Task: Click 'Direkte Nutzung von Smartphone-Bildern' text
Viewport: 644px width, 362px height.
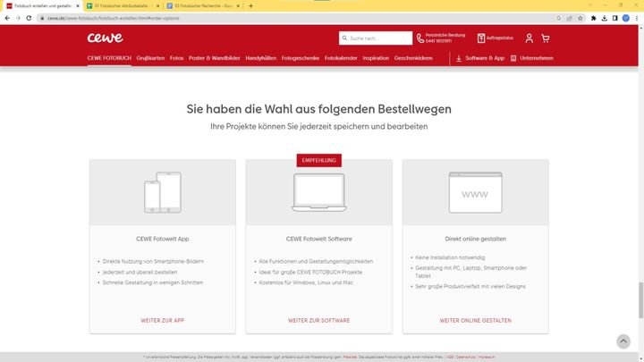Action: pos(153,261)
